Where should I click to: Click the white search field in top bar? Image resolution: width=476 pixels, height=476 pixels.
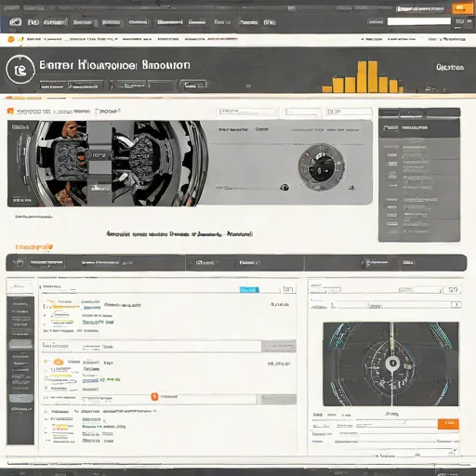(419, 21)
